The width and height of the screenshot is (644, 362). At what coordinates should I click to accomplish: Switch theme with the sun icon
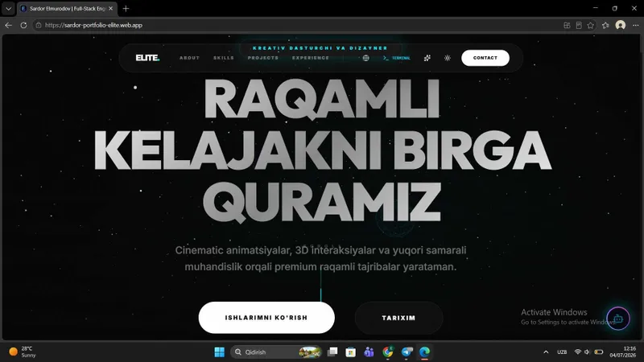click(448, 58)
